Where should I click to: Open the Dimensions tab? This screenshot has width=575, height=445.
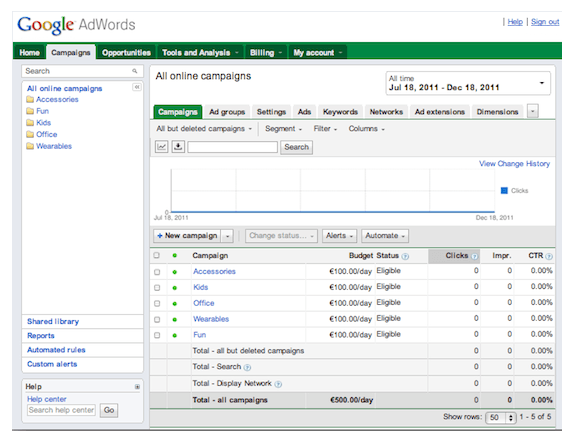pos(497,112)
